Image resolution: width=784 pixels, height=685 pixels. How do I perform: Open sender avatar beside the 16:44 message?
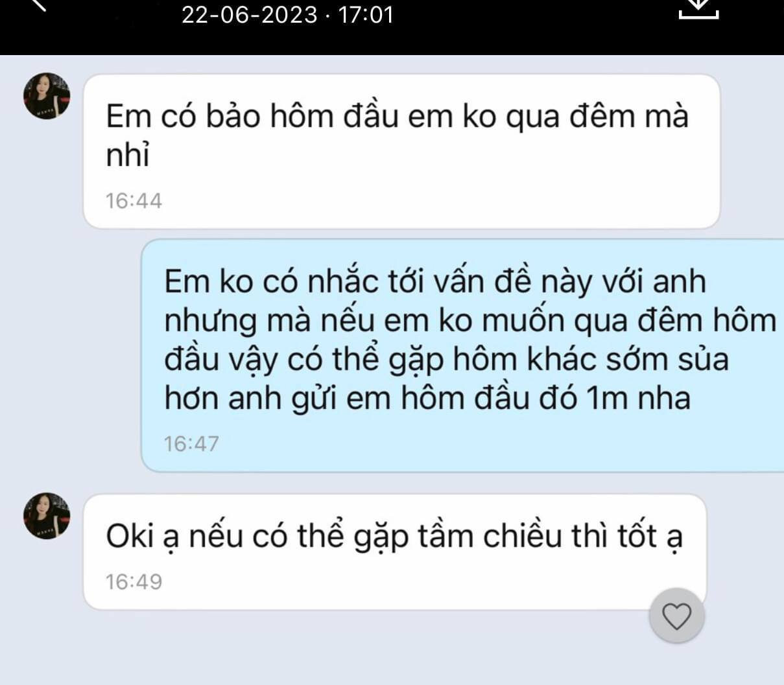[47, 96]
